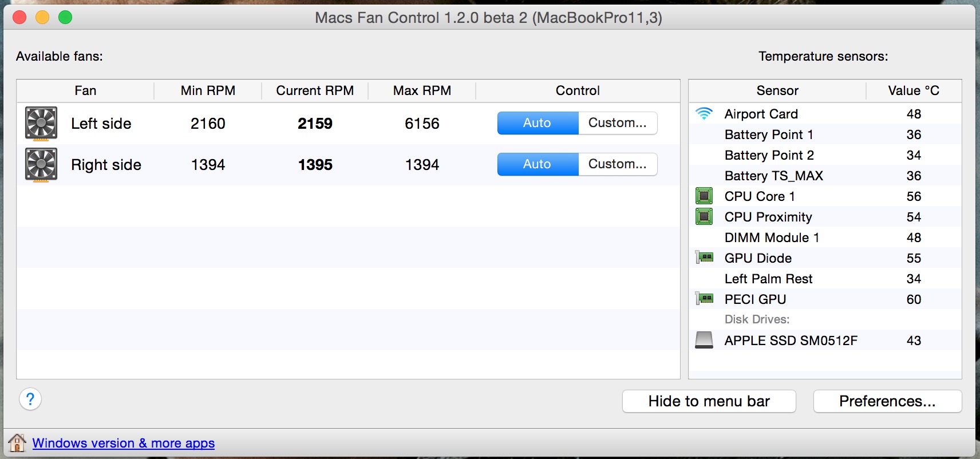
Task: Set Right side fan to Auto
Action: coord(538,164)
